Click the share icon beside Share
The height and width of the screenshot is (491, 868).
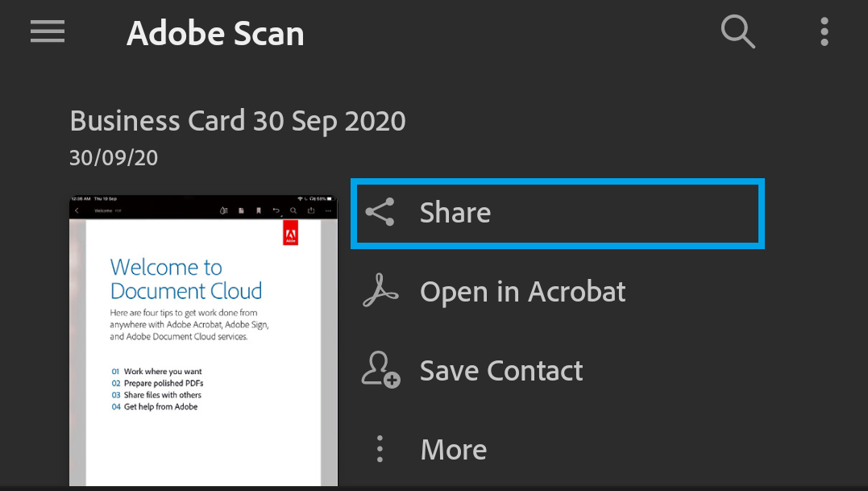coord(380,212)
